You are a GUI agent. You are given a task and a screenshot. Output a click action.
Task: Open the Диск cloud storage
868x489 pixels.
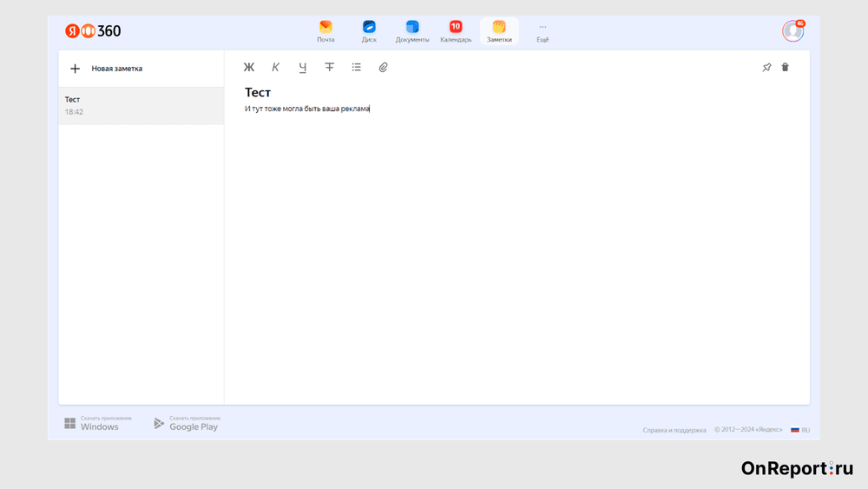coord(369,31)
